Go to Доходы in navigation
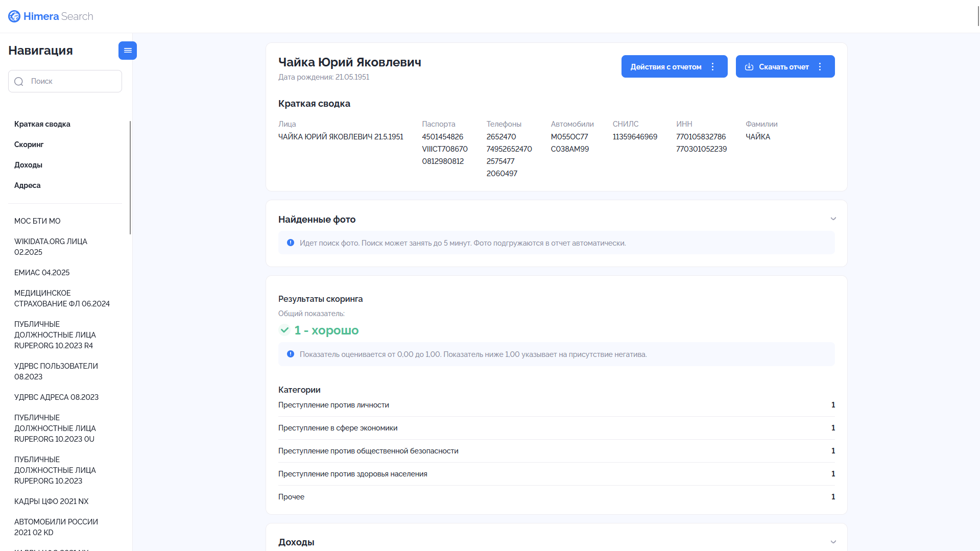The height and width of the screenshot is (551, 980). tap(28, 165)
